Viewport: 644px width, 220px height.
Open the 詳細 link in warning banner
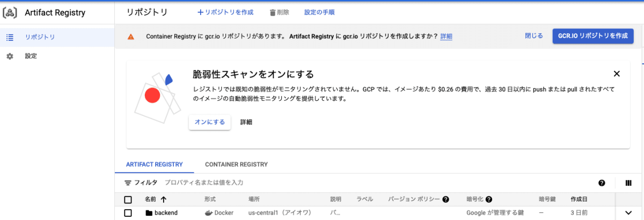pyautogui.click(x=446, y=36)
